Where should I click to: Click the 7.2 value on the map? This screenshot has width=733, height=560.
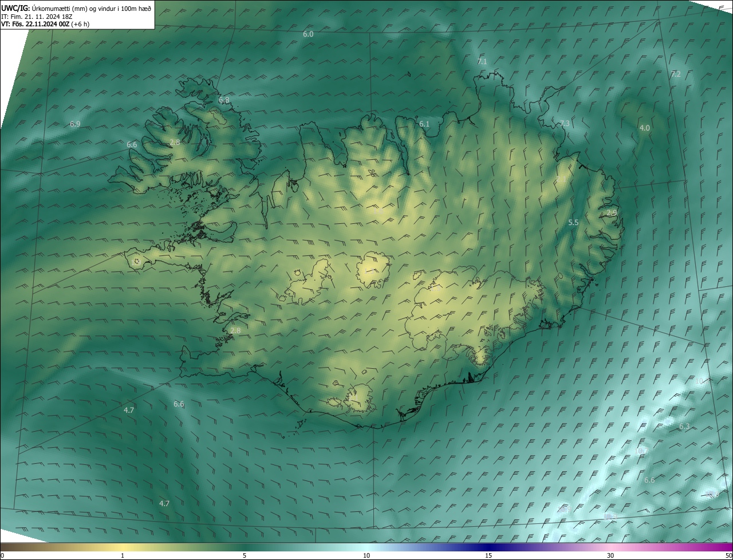coord(676,74)
